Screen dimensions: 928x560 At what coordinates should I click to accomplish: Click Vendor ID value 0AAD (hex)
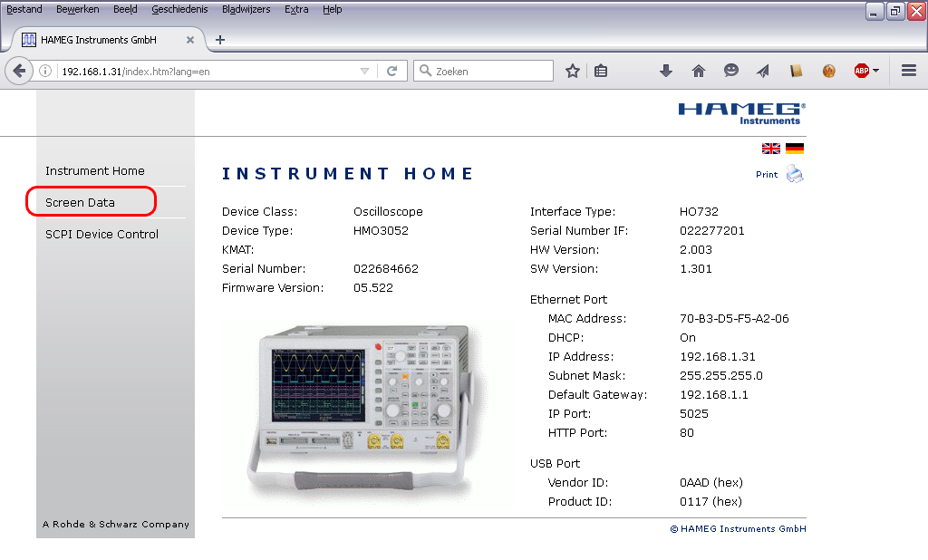tap(710, 482)
